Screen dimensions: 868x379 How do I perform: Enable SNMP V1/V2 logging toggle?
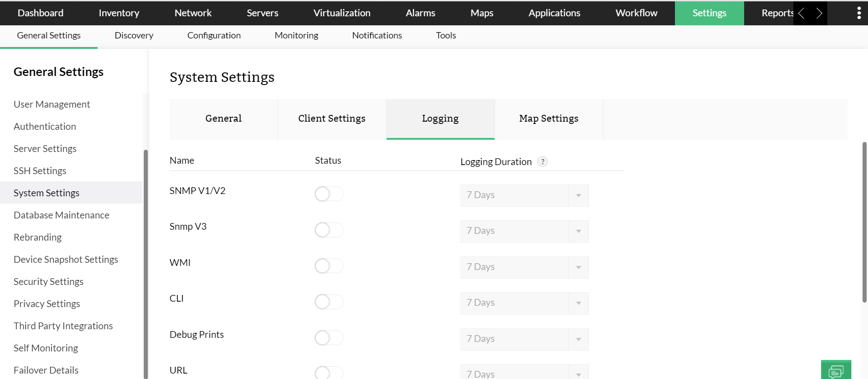(x=329, y=194)
